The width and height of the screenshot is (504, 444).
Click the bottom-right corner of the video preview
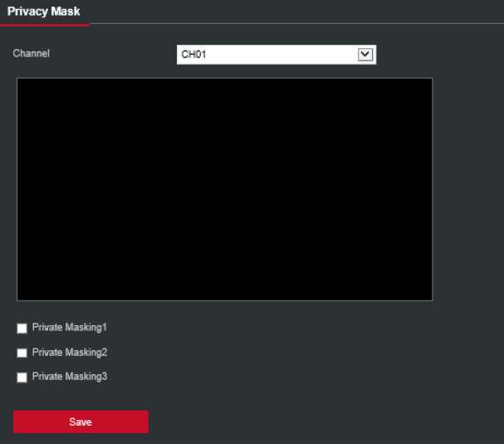click(x=430, y=298)
